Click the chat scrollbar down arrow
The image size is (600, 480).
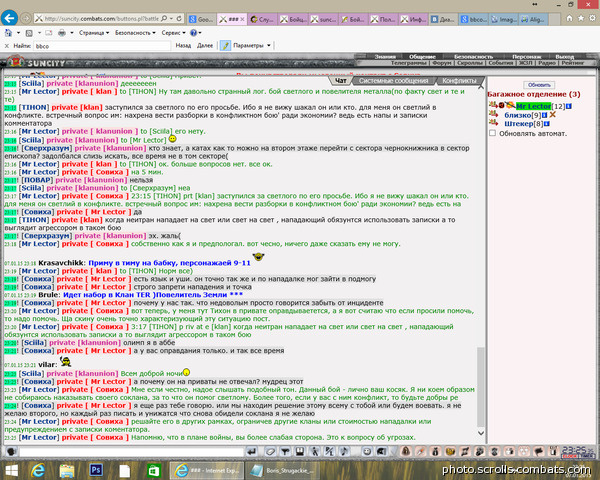[x=481, y=433]
